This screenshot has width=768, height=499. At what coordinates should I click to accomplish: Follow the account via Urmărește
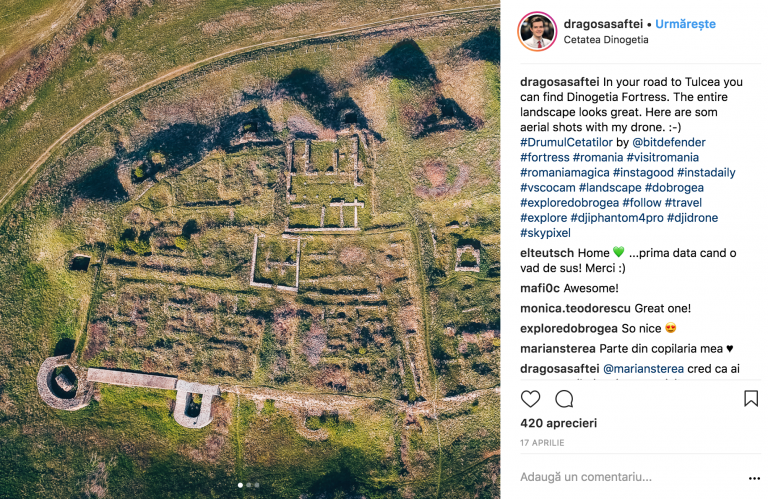pos(685,24)
